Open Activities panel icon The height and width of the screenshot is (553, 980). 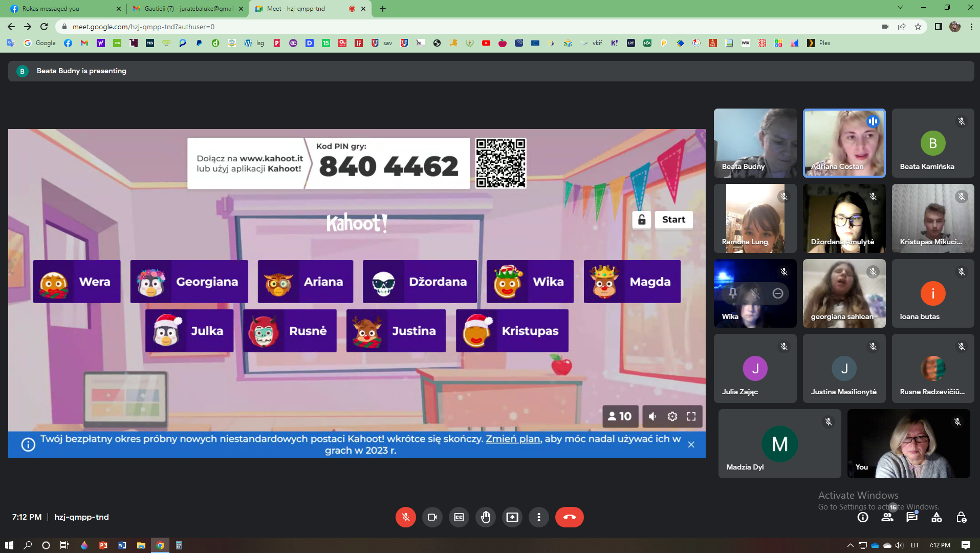pos(937,517)
